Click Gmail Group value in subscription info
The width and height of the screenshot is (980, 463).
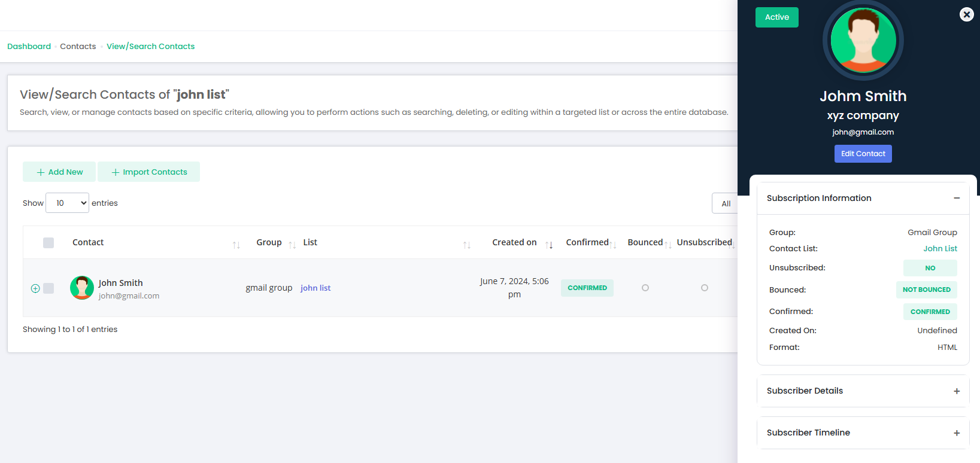932,232
